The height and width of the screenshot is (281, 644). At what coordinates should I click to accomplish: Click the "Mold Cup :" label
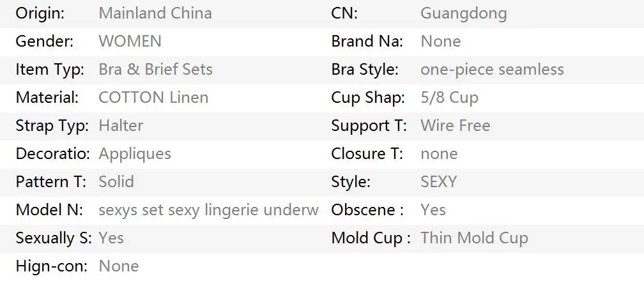[x=371, y=238]
